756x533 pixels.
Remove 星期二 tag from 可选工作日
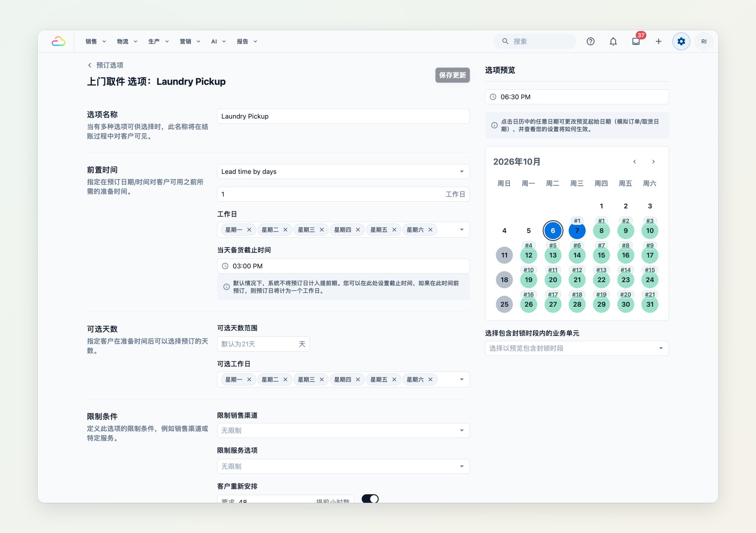(285, 379)
